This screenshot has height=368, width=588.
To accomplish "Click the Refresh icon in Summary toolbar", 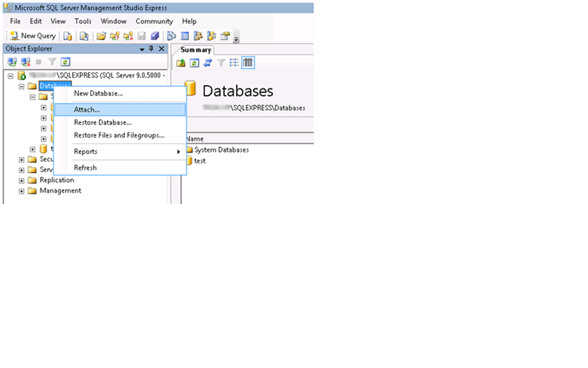I will coord(195,62).
